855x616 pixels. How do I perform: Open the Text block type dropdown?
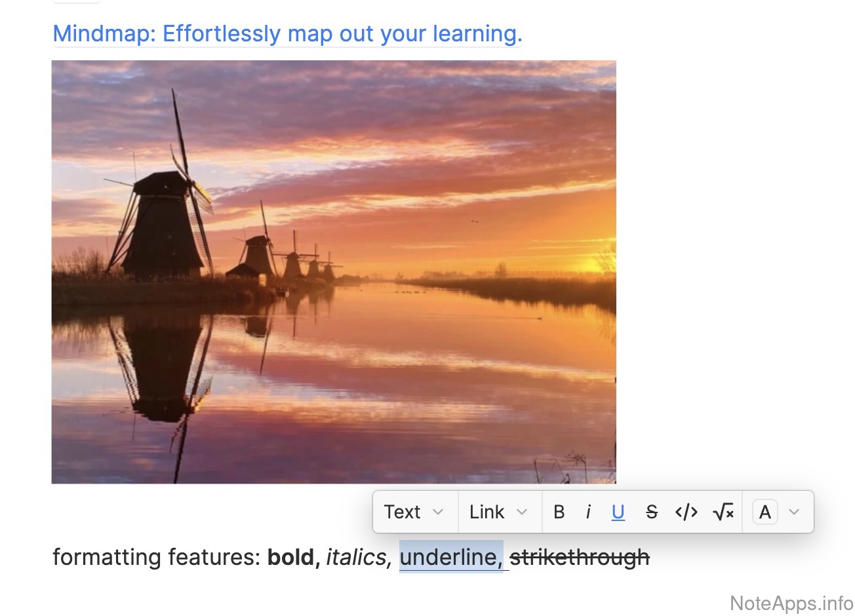[x=402, y=512]
